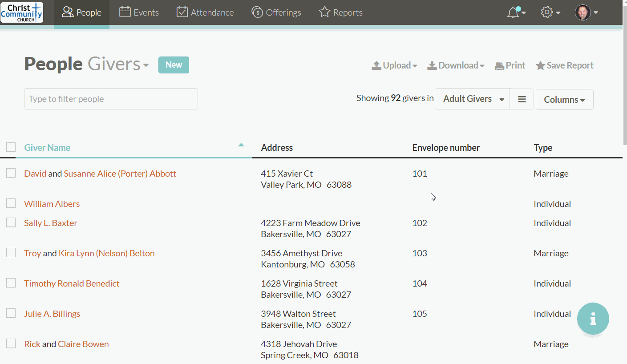Viewport: 627px width, 364px height.
Task: Open the People section icon
Action: (x=68, y=12)
